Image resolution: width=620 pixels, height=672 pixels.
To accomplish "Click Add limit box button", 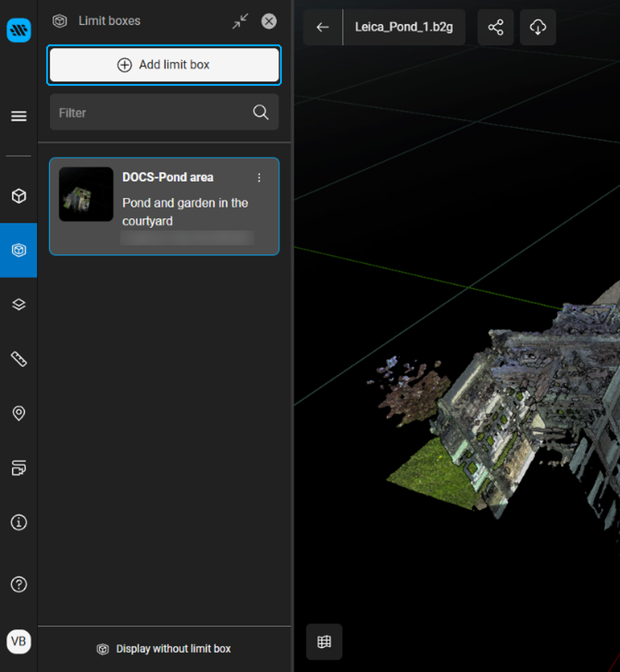I will [x=164, y=65].
